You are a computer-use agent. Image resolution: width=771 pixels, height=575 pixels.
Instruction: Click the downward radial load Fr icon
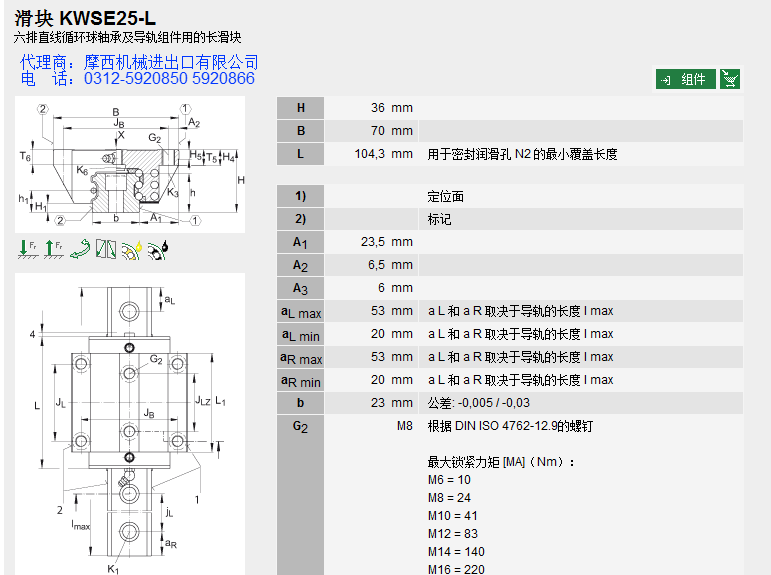[x=27, y=250]
